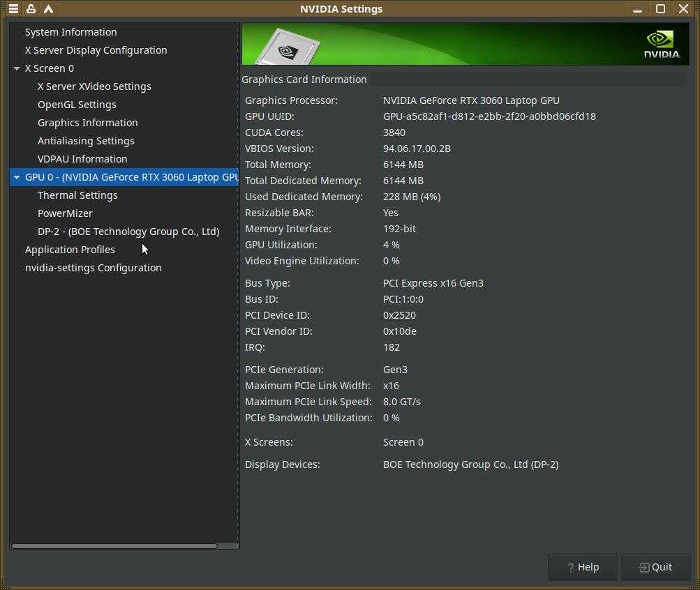Open the window menu hamburger icon
Viewport: 700px width, 590px height.
click(13, 8)
